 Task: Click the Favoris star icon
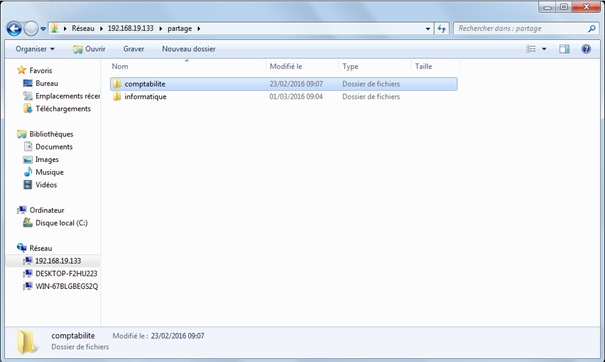coord(22,70)
